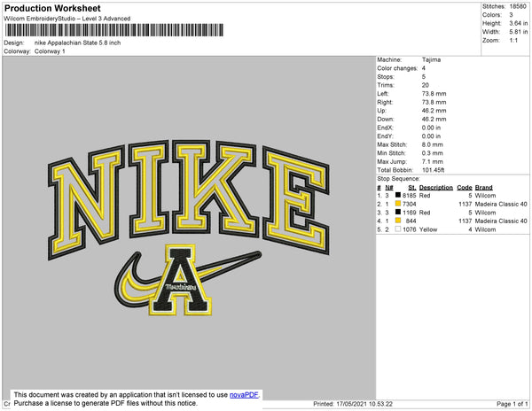Click the 'Description' column header
The width and height of the screenshot is (532, 411).
pos(436,187)
